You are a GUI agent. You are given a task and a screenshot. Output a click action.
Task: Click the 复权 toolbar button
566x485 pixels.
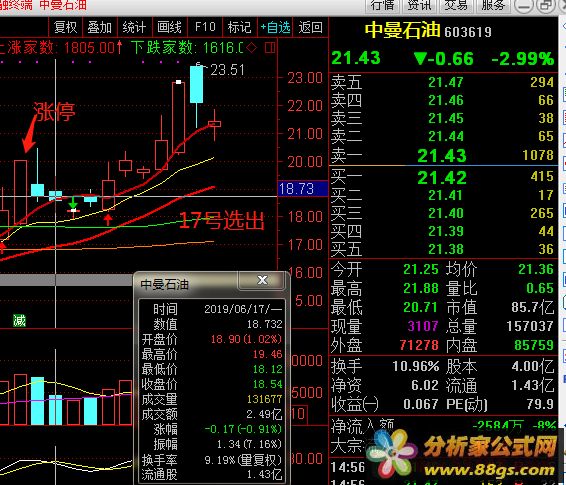[x=66, y=27]
